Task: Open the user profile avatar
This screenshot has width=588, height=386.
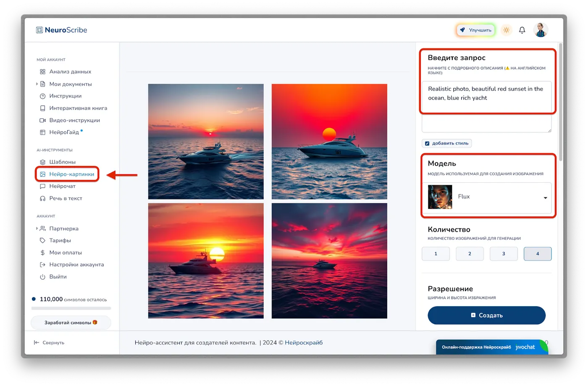Action: [541, 30]
